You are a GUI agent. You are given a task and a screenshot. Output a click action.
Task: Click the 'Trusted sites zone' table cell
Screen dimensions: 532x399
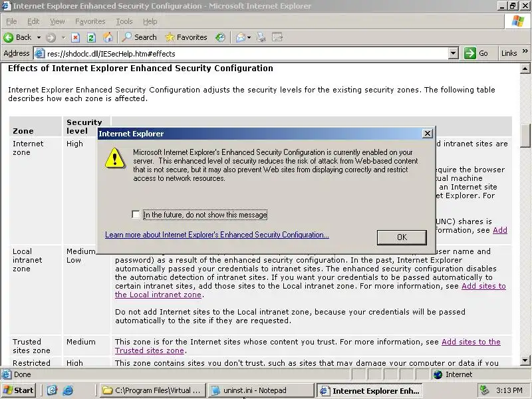[x=35, y=346]
